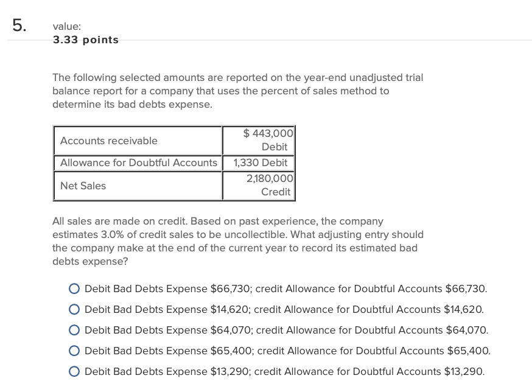The image size is (532, 392).
Task: Click the first answer option's text label
Action: [286, 289]
